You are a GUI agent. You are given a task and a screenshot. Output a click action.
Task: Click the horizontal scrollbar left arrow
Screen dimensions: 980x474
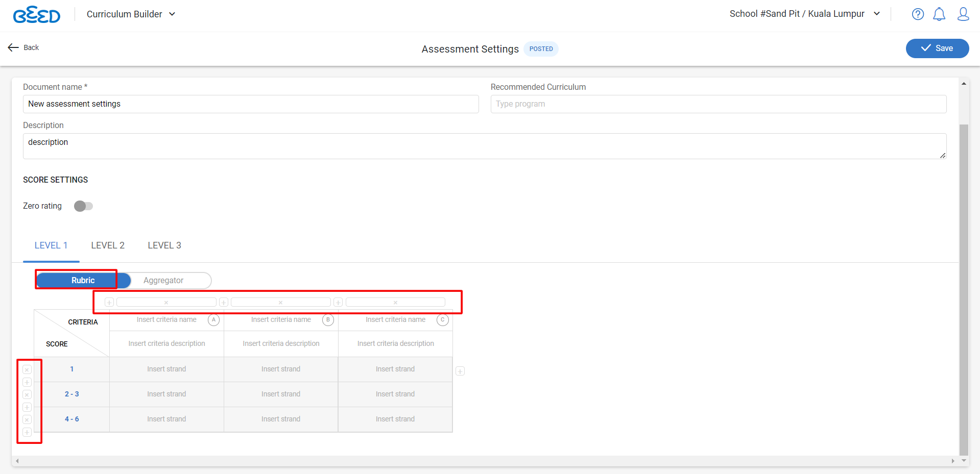pos(17,461)
